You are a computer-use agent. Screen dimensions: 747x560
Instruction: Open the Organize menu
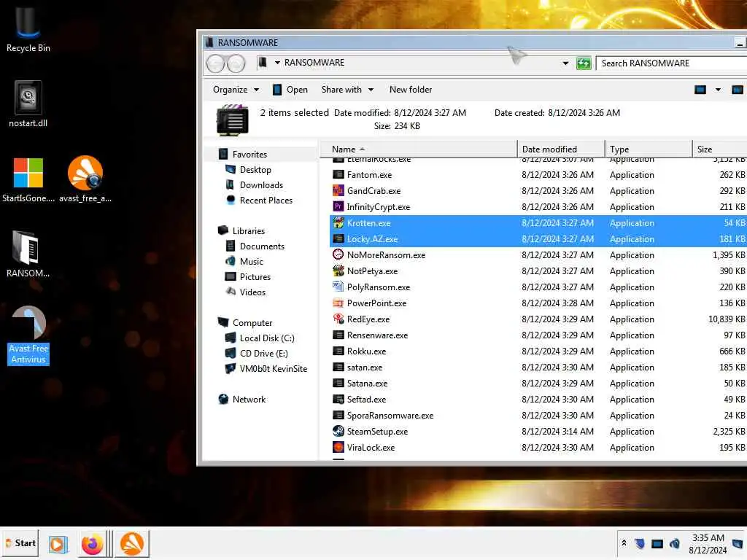click(x=236, y=90)
